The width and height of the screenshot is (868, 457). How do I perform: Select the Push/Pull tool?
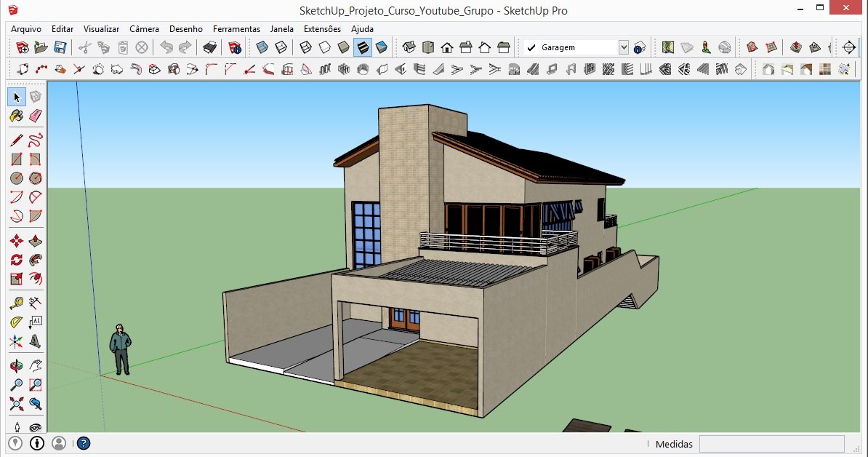(x=36, y=241)
